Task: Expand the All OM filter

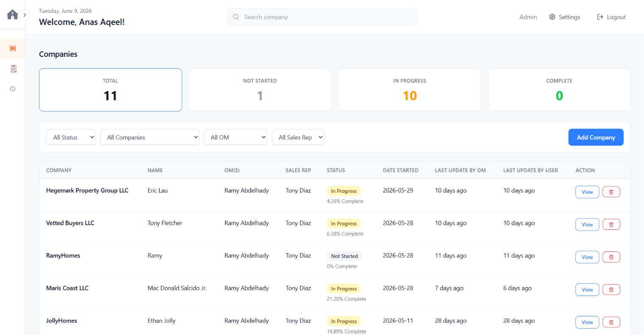Action: 236,137
